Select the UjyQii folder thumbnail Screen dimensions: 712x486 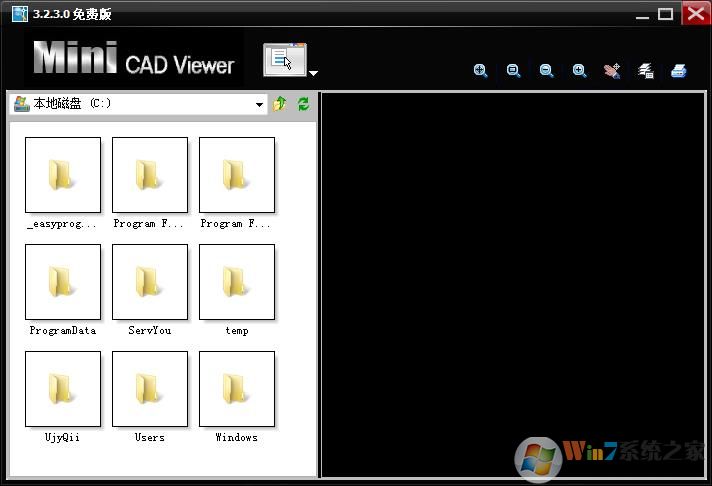pos(63,389)
